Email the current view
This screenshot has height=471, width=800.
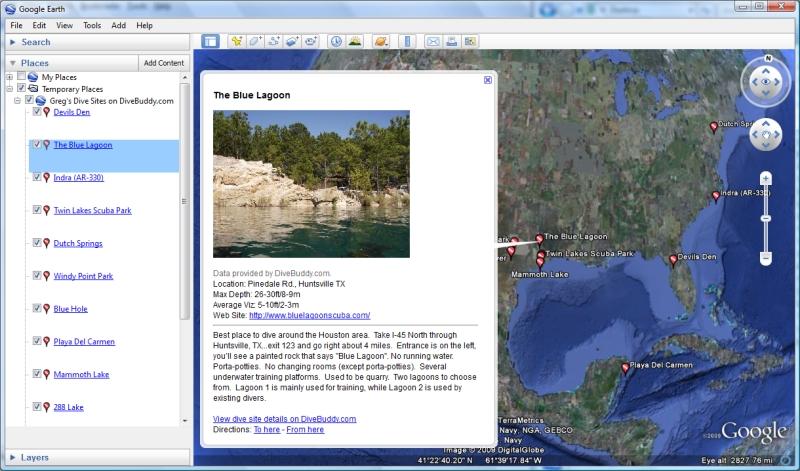coord(433,41)
